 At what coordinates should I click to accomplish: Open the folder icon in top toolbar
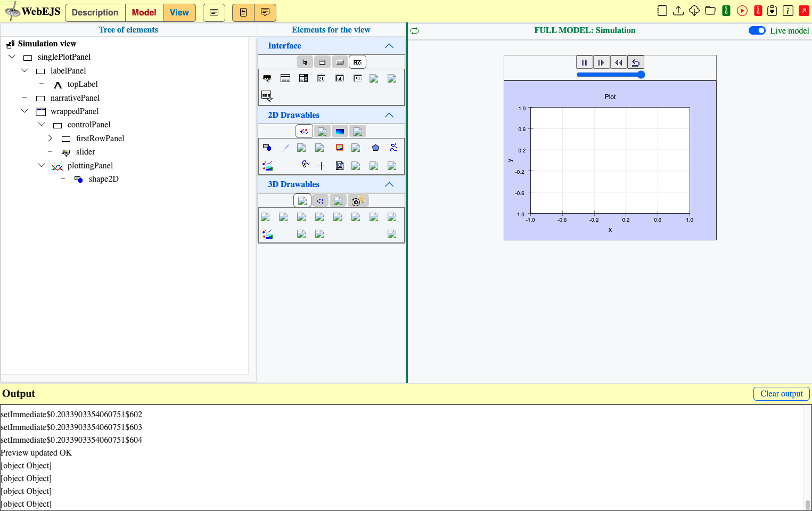click(x=710, y=11)
